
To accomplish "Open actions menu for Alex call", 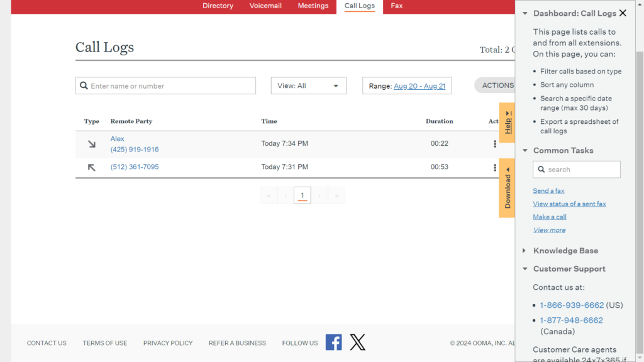I will point(495,144).
